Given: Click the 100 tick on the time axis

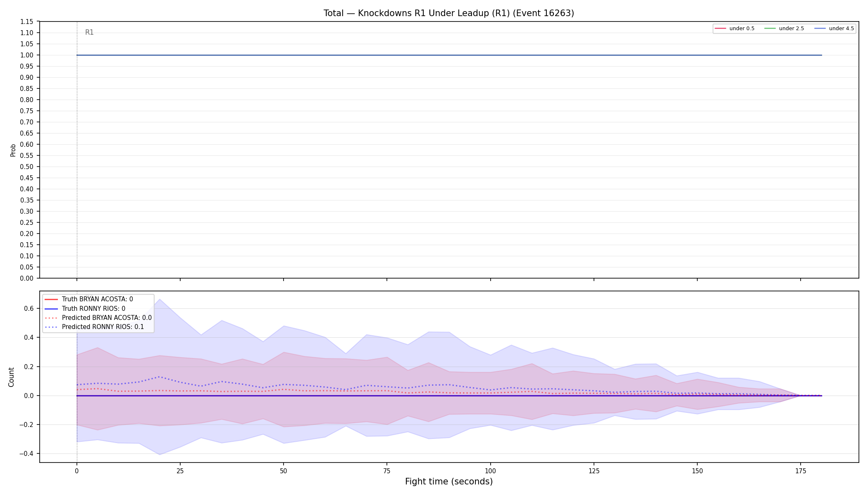Looking at the screenshot, I should [x=490, y=471].
